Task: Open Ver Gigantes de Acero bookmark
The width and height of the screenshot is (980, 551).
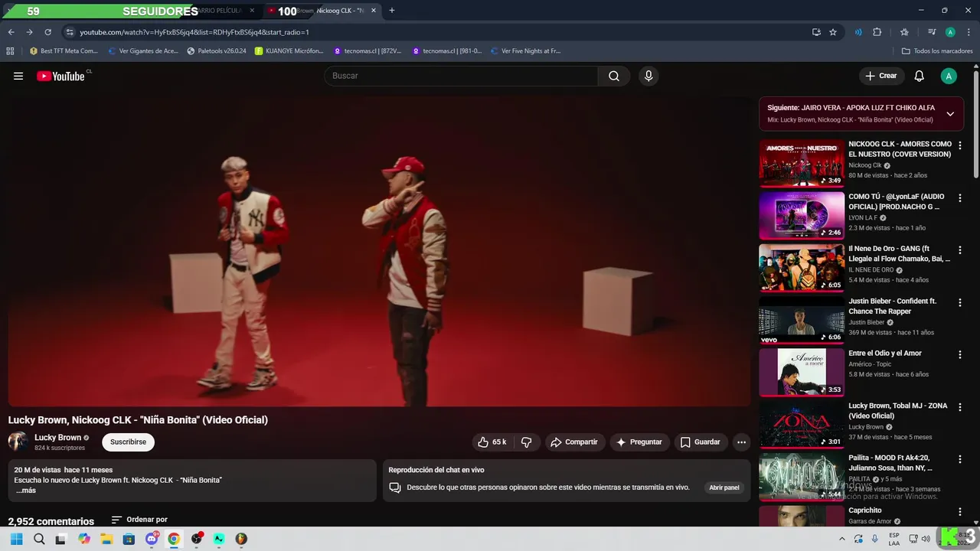Action: tap(143, 51)
